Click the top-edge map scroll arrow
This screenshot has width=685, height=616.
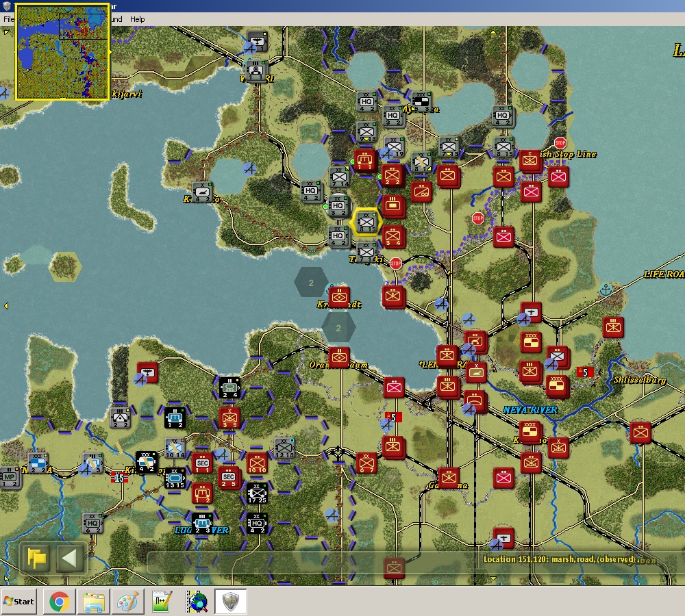(493, 32)
